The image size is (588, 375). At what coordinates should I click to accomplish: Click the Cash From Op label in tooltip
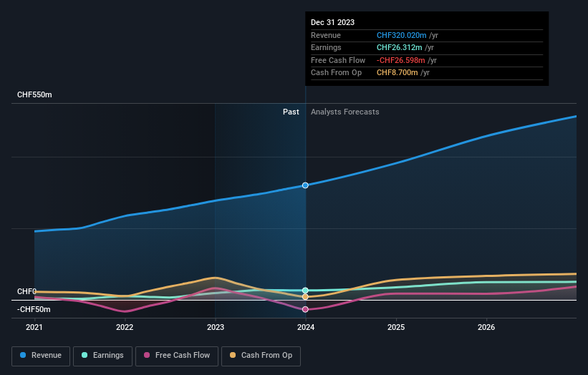tap(336, 73)
